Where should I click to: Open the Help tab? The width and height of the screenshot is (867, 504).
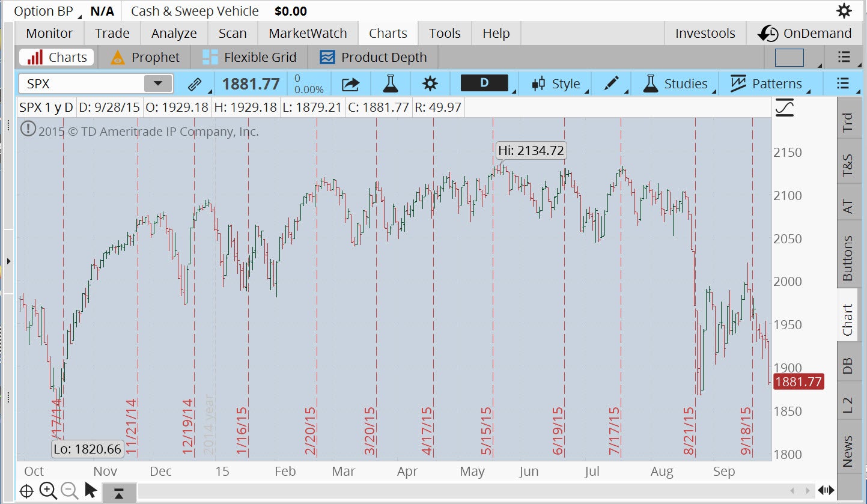(496, 34)
